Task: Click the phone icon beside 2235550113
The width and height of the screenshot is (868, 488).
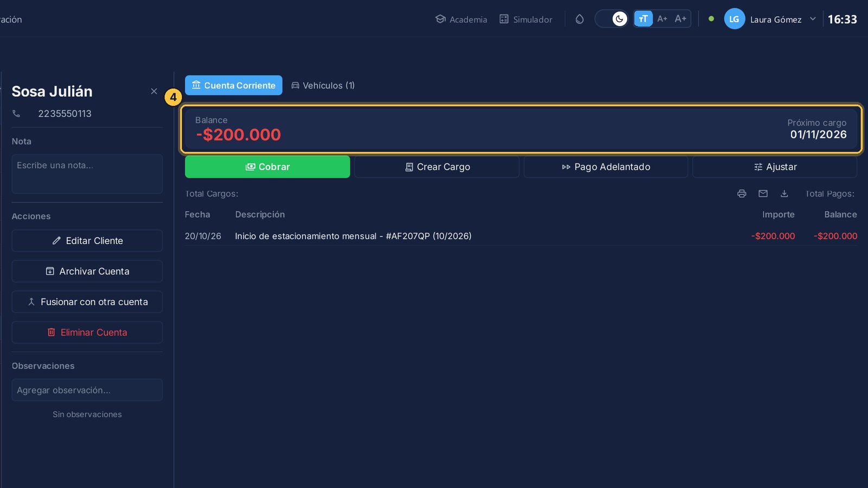Action: point(16,113)
